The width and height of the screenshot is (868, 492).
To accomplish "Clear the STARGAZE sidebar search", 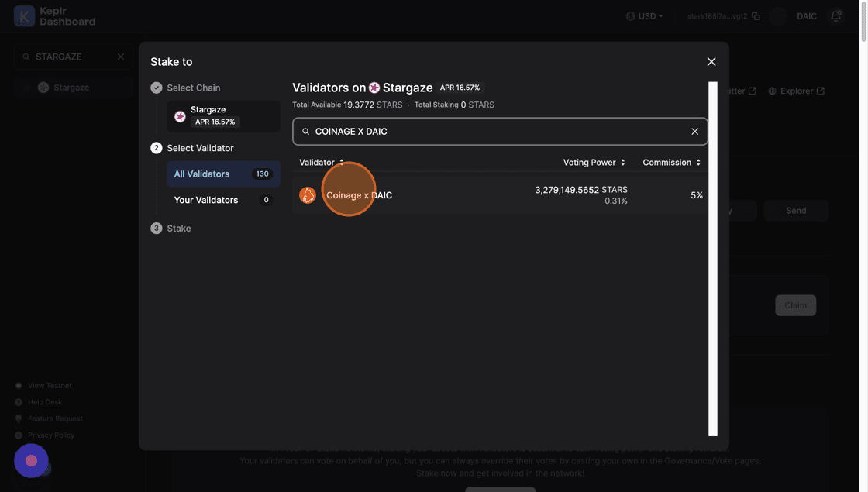I will point(121,57).
